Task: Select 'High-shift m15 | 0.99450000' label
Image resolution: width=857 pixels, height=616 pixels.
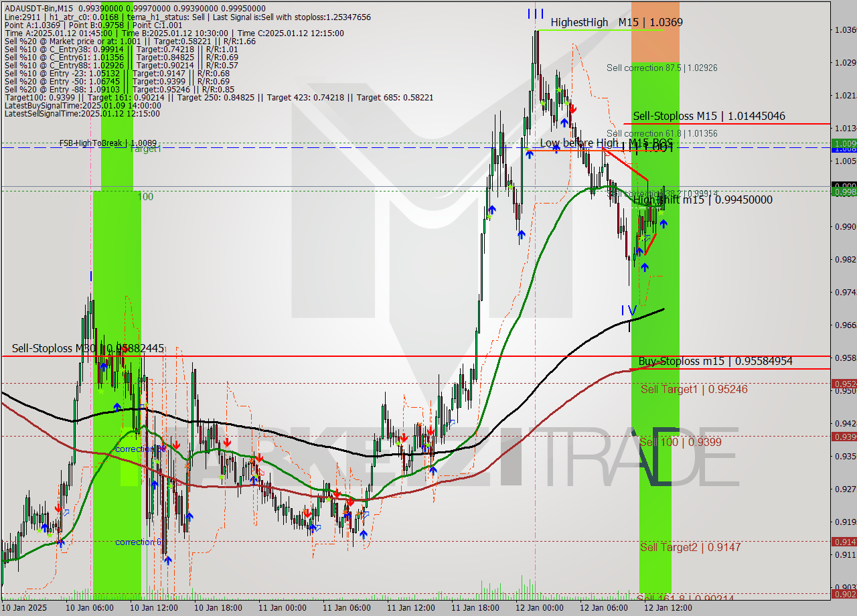Action: pyautogui.click(x=702, y=200)
